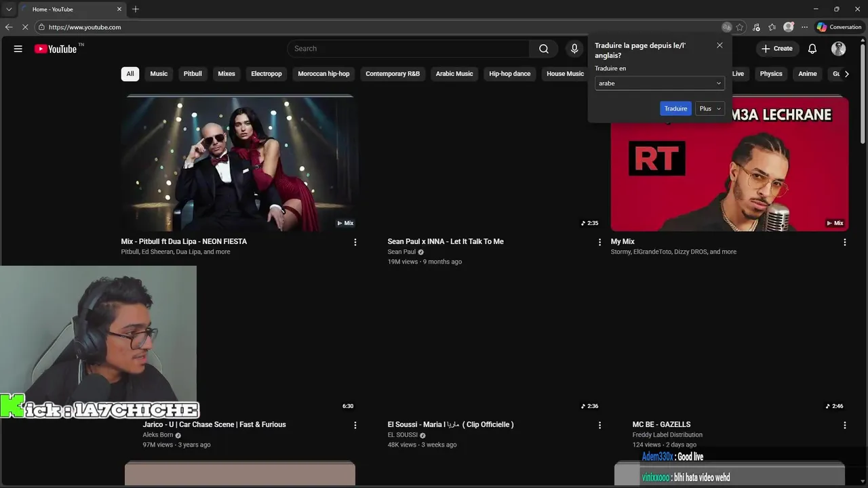
Task: Click the address bar URL
Action: point(85,27)
